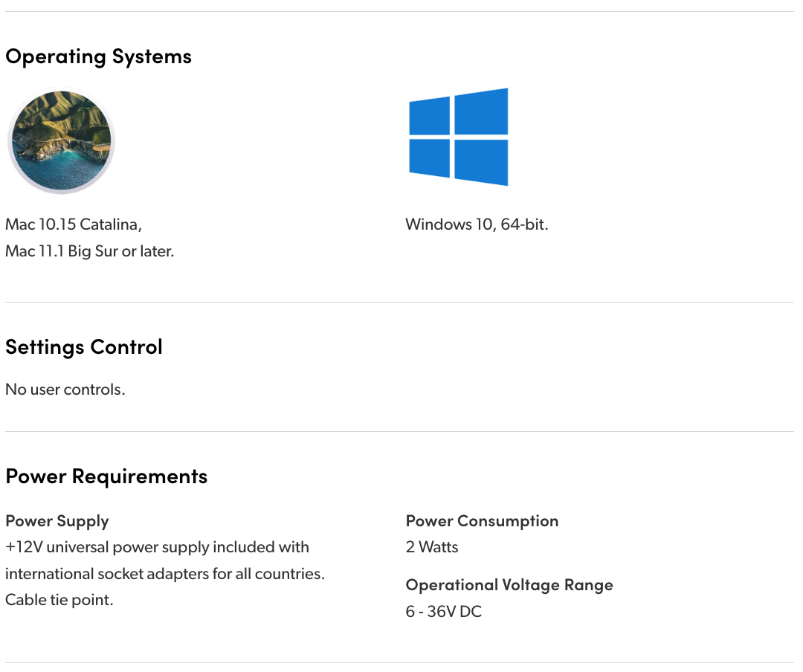Screen dimensions: 803x672
Task: Click the upper-left pane of Windows logo
Action: coord(430,116)
